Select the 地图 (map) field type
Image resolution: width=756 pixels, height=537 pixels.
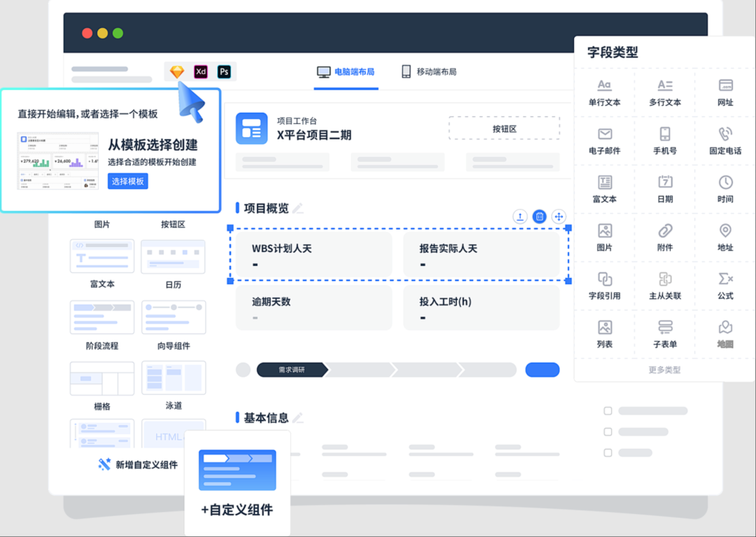[x=725, y=334]
